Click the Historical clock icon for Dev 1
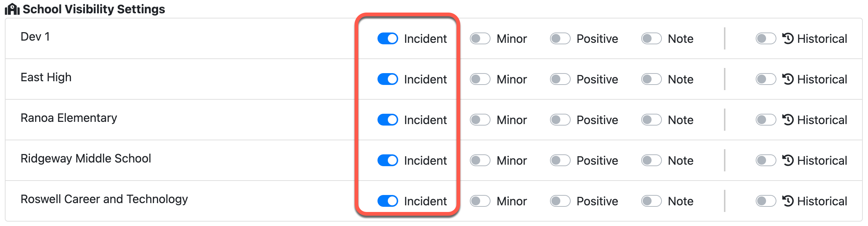Viewport: 868px width, 226px height. click(788, 38)
